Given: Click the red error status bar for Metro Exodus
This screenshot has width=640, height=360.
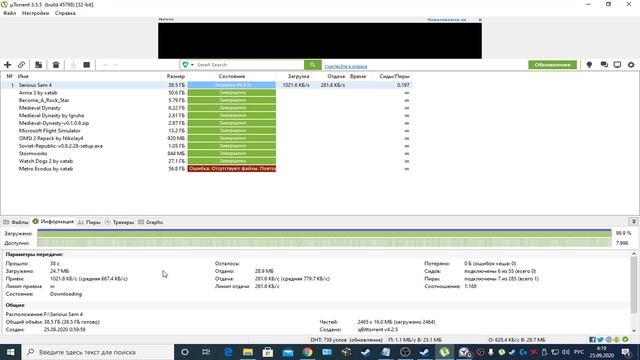Looking at the screenshot, I should coord(232,169).
